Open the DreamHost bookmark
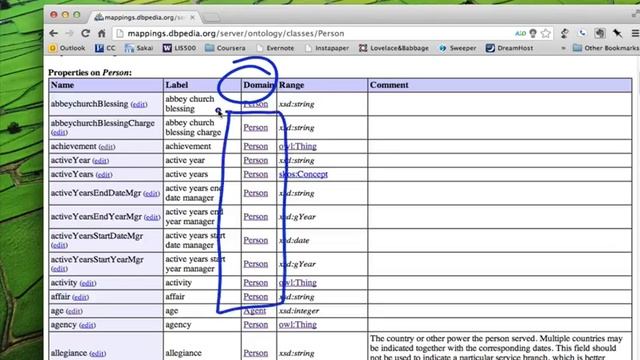Image resolution: width=640 pixels, height=360 pixels. (509, 48)
